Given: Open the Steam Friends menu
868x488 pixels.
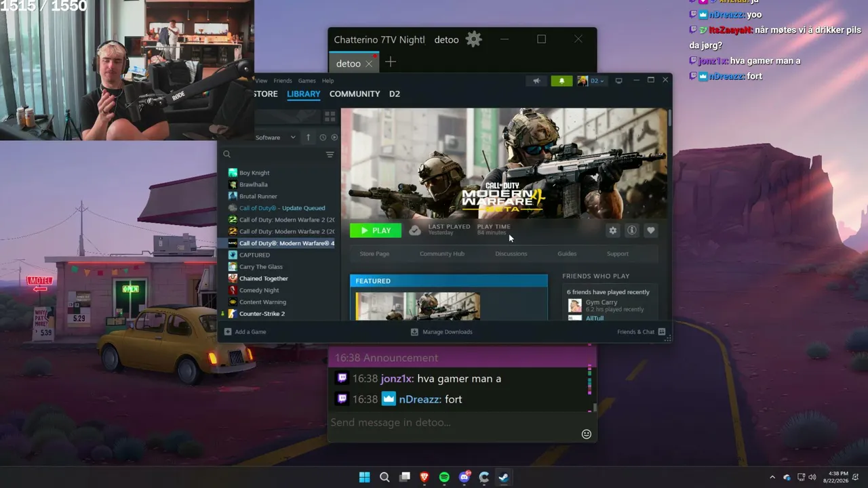Looking at the screenshot, I should (283, 81).
